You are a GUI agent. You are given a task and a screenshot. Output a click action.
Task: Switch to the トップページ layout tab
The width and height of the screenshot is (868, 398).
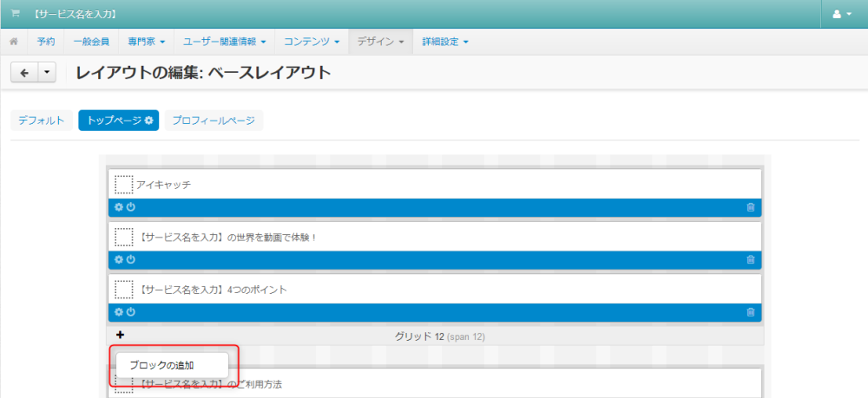click(x=118, y=121)
